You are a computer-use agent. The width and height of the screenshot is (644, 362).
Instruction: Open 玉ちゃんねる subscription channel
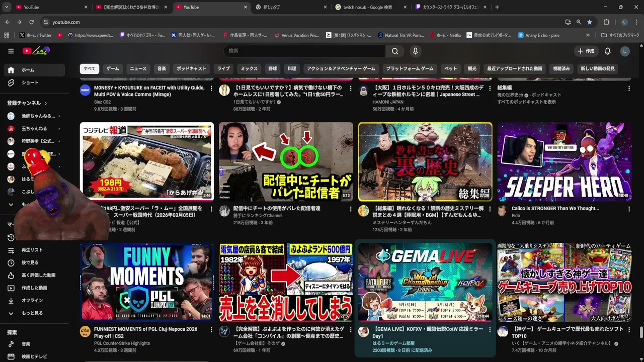tap(34, 129)
